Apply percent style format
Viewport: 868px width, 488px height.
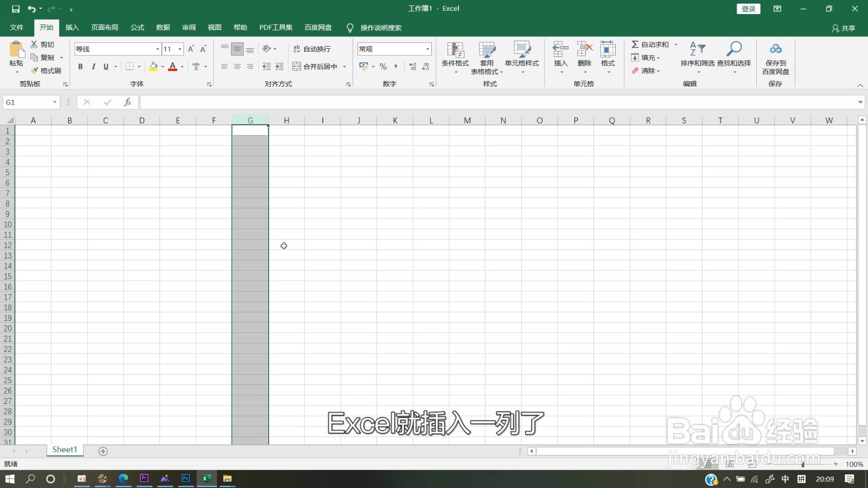pyautogui.click(x=384, y=66)
